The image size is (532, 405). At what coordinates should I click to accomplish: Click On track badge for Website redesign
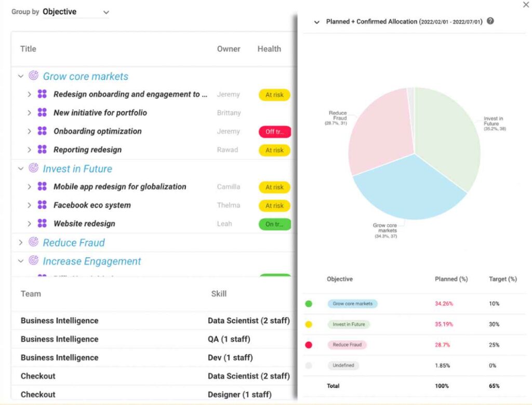(x=274, y=224)
